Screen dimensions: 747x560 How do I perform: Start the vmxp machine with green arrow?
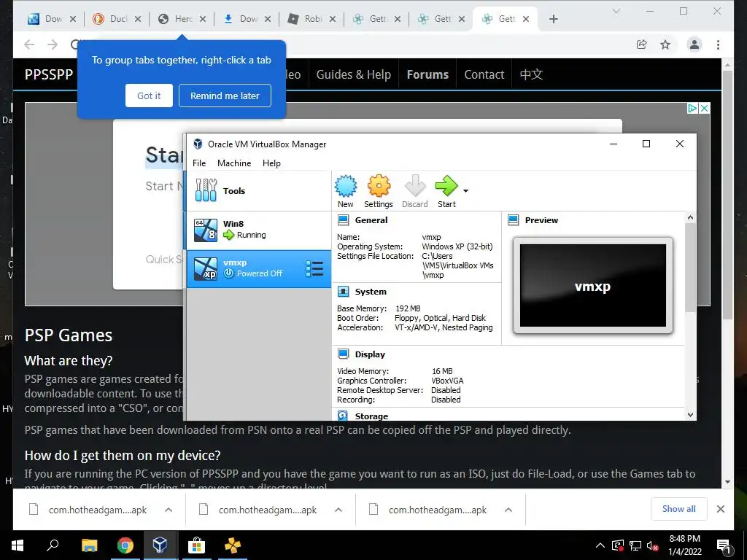[446, 191]
